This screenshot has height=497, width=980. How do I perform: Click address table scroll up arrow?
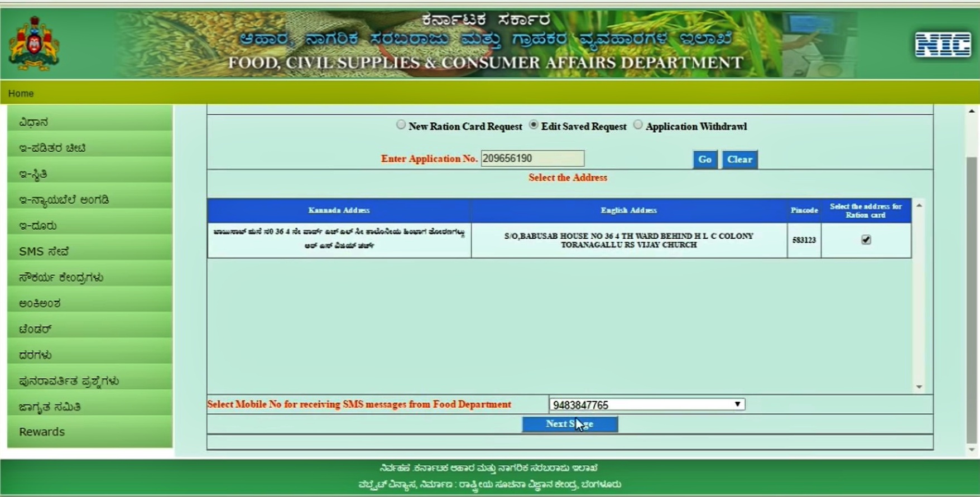pos(919,205)
